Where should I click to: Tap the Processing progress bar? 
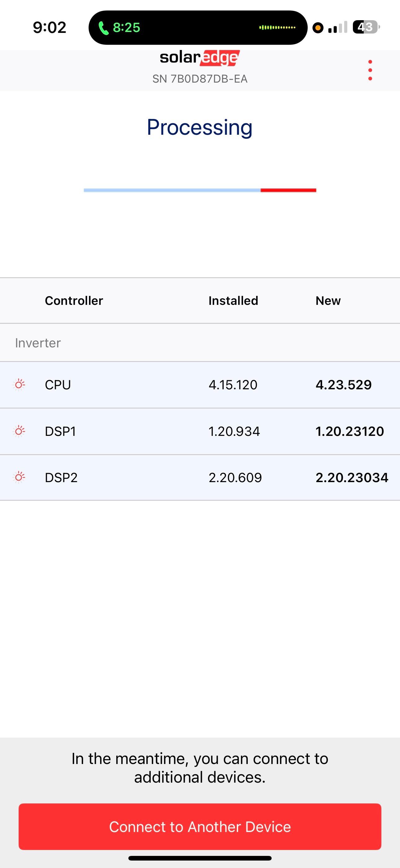[x=200, y=190]
